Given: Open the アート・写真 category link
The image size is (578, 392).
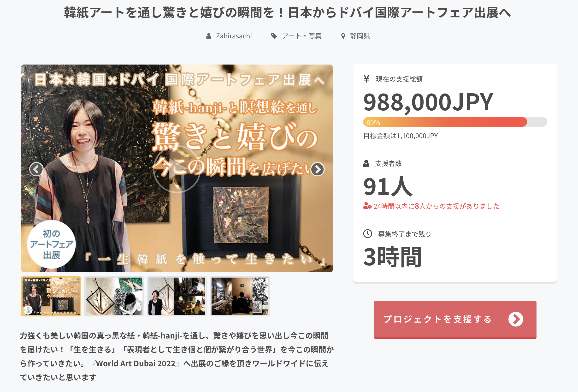Looking at the screenshot, I should (x=302, y=36).
